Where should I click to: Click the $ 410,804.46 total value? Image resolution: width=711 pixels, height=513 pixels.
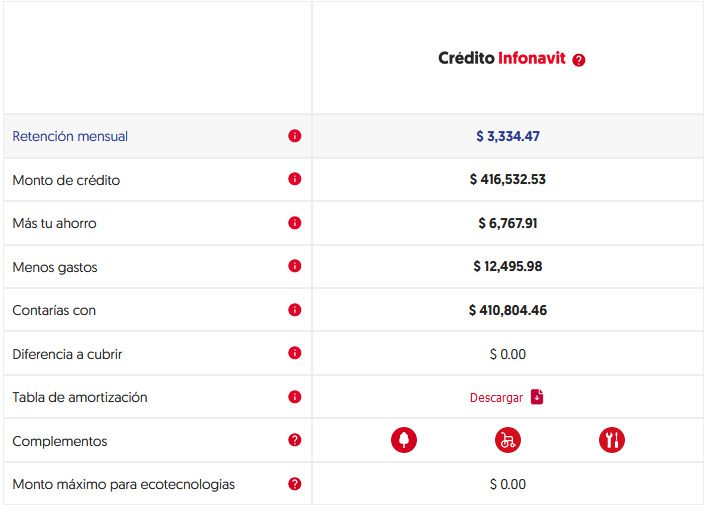click(x=508, y=310)
